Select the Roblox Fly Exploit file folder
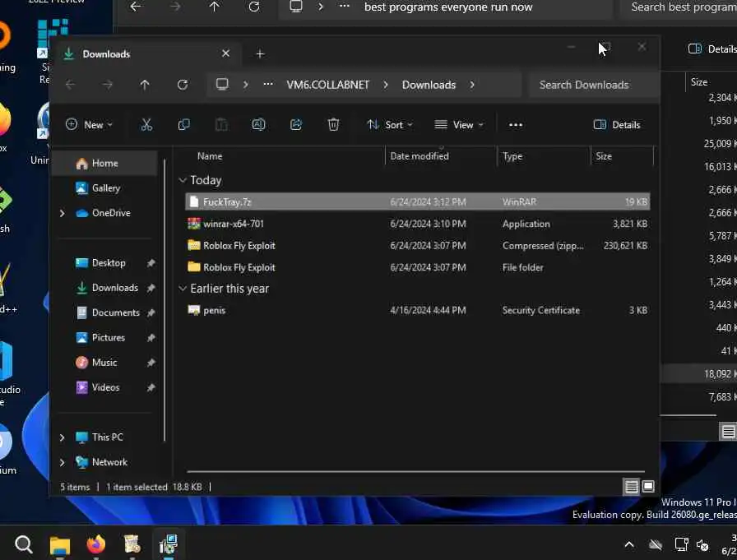 point(417,267)
